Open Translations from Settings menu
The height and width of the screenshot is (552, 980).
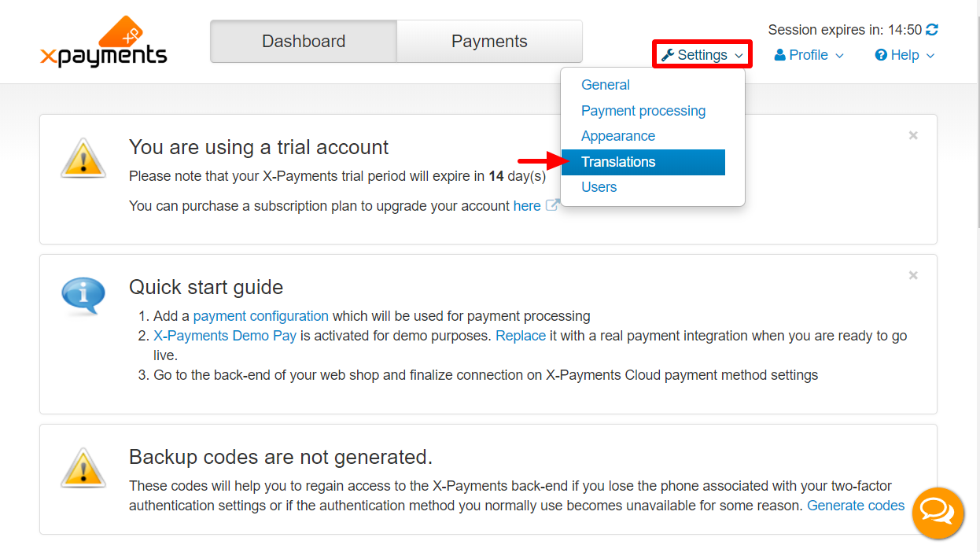[x=643, y=162]
